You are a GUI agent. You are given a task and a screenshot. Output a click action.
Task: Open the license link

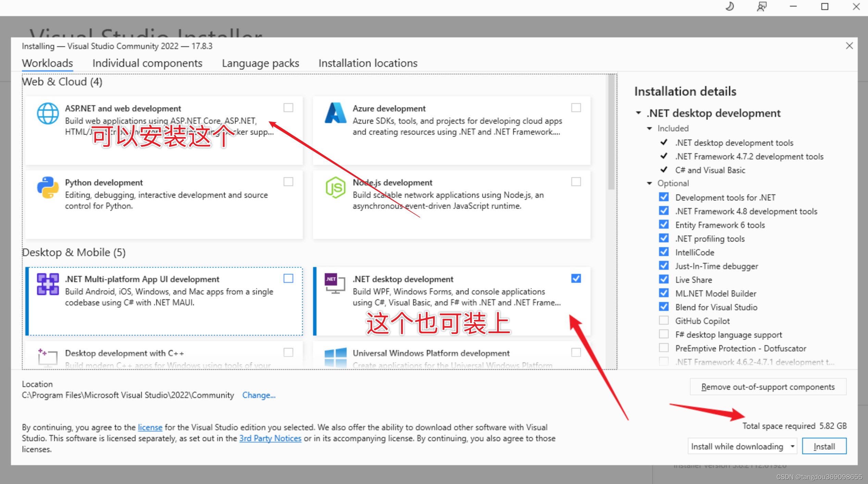tap(150, 427)
